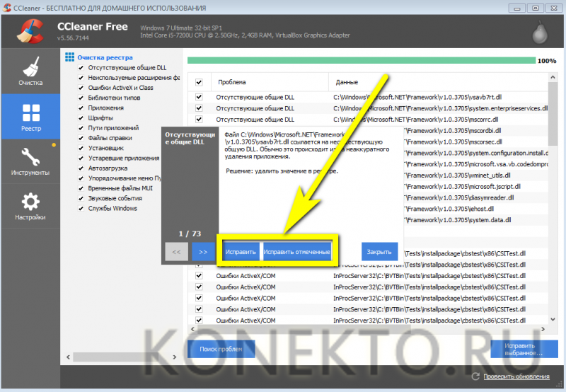This screenshot has height=392, width=566.
Task: Click the pear icon in the header
Action: [x=540, y=32]
